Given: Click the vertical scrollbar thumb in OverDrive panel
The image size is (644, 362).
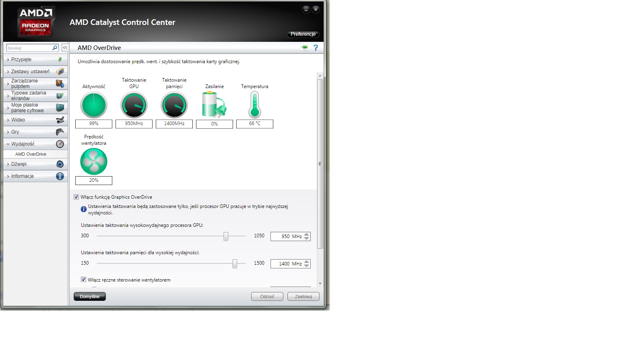Looking at the screenshot, I should (x=320, y=164).
